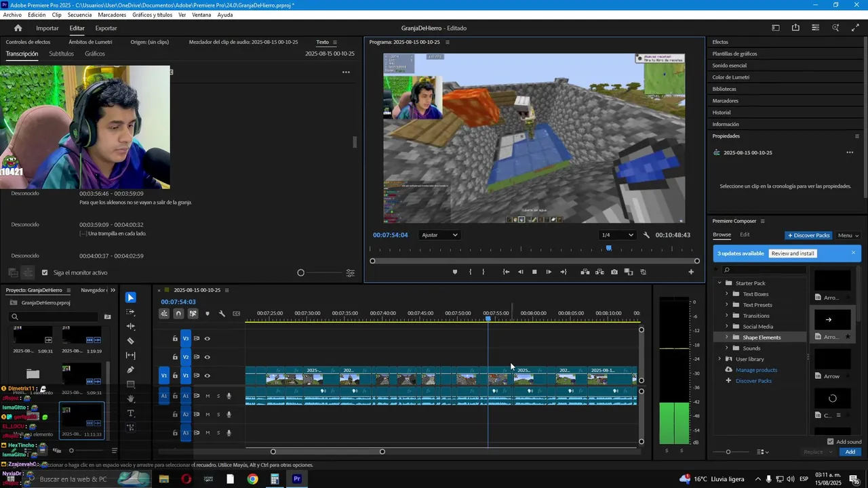The height and width of the screenshot is (488, 868).
Task: Go to In point in program monitor
Action: click(506, 272)
